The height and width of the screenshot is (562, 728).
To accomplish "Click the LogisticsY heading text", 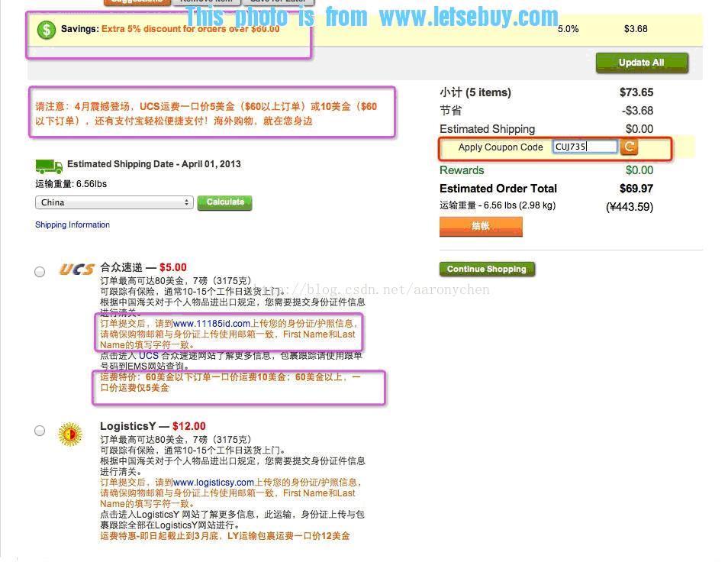I will (127, 426).
